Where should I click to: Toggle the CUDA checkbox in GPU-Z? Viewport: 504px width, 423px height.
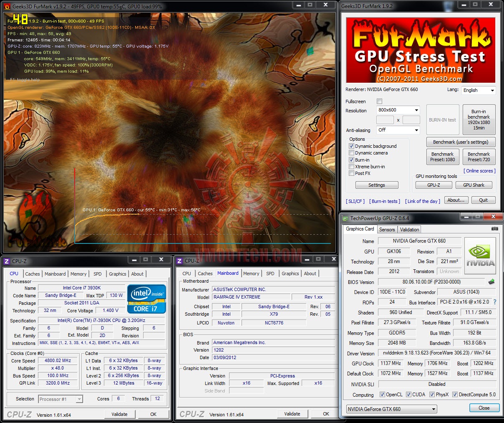click(x=408, y=395)
